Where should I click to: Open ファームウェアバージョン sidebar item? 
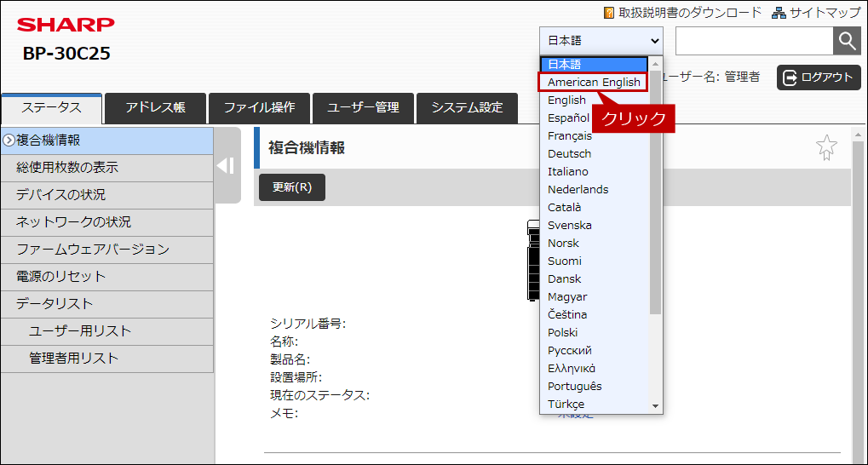tap(106, 250)
